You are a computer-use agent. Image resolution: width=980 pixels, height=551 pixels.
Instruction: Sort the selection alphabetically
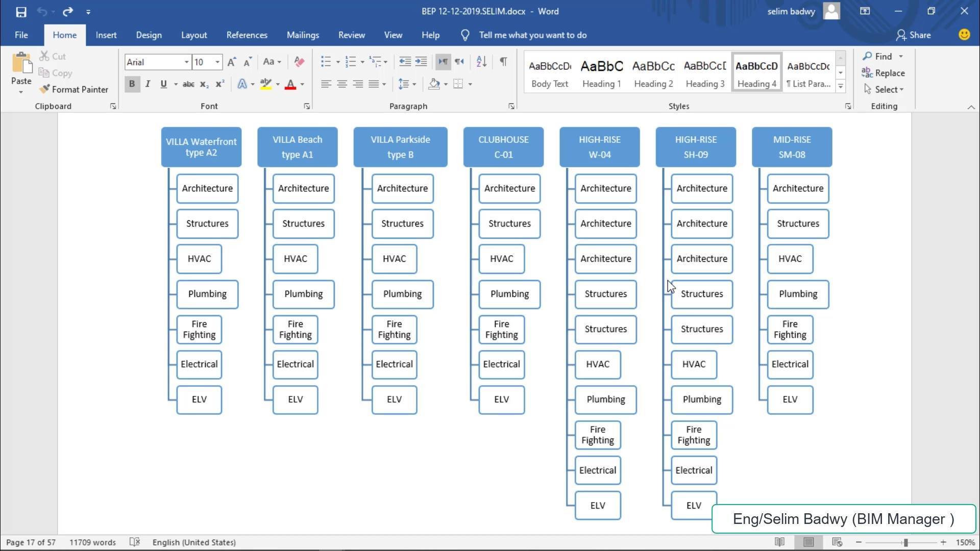(481, 62)
